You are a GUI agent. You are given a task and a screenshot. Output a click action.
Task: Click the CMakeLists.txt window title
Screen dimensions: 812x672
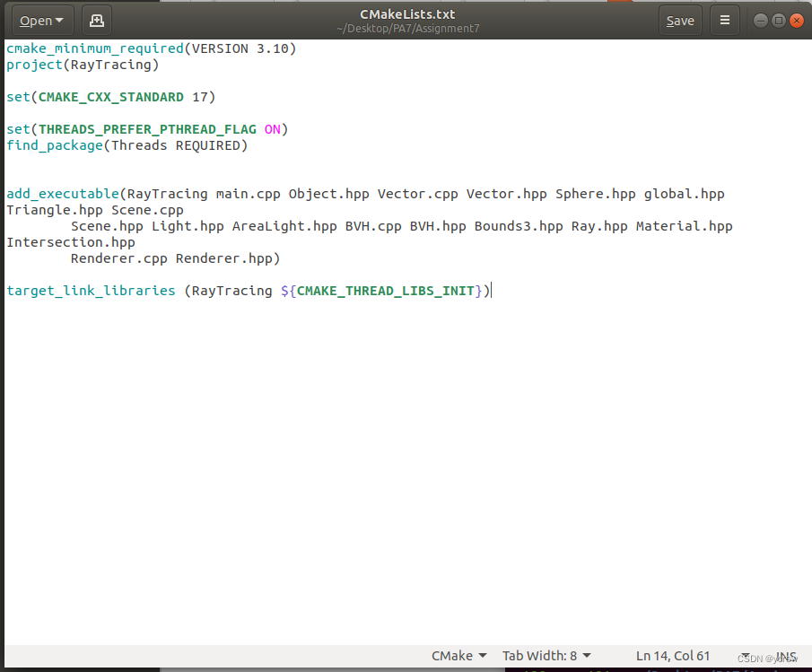407,14
